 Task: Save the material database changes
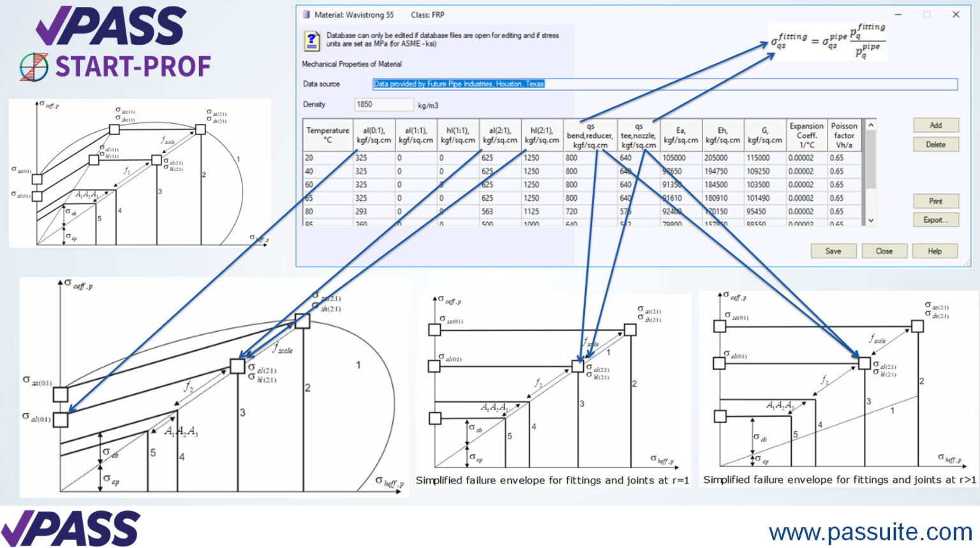click(833, 251)
